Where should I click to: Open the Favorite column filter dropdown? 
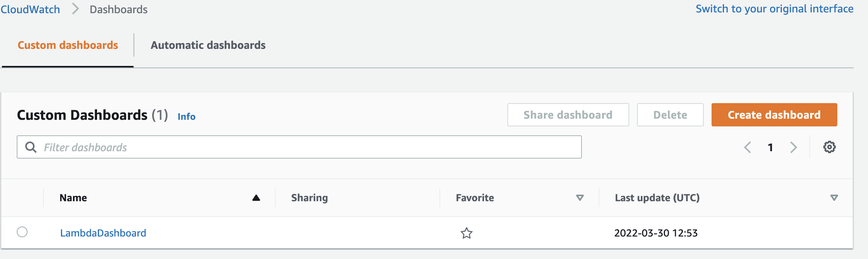point(580,197)
